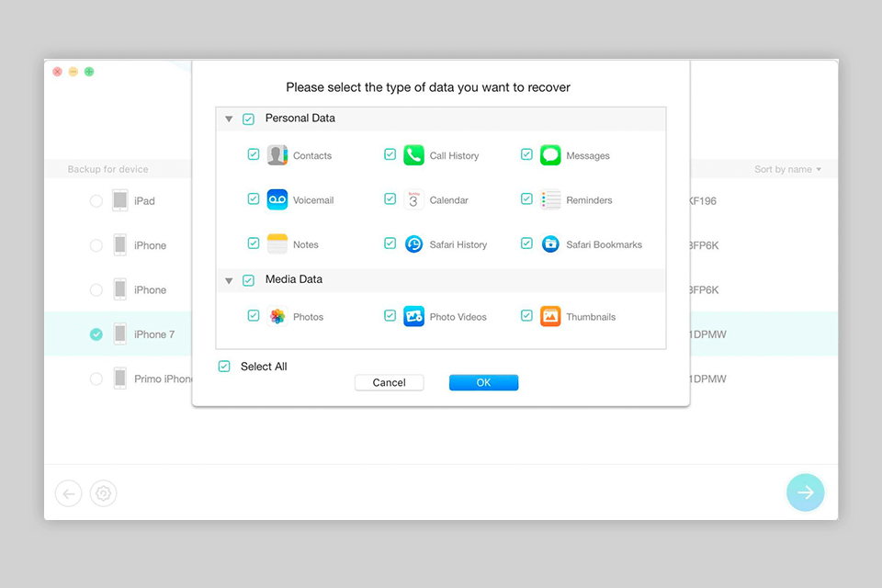
Task: Uncheck the Call History checkbox
Action: pyautogui.click(x=390, y=154)
